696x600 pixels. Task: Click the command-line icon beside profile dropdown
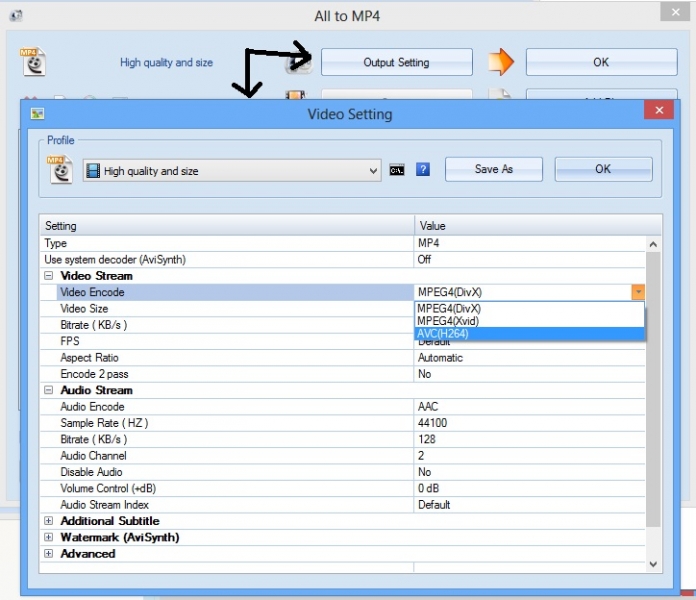397,170
